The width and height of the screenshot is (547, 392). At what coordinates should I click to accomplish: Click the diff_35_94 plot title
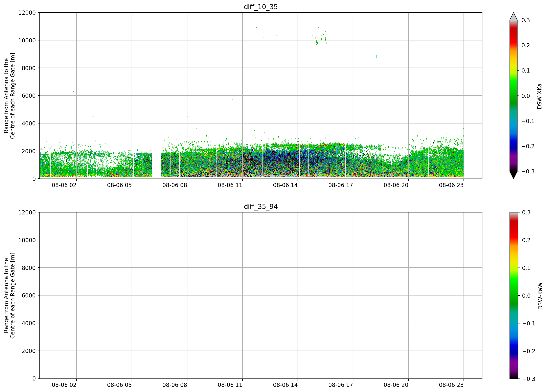pos(261,207)
